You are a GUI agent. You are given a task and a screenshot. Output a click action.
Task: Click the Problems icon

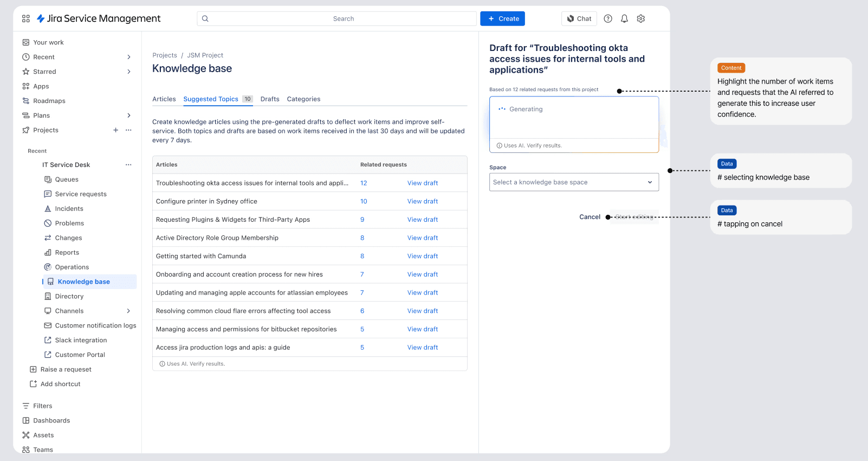coord(48,223)
